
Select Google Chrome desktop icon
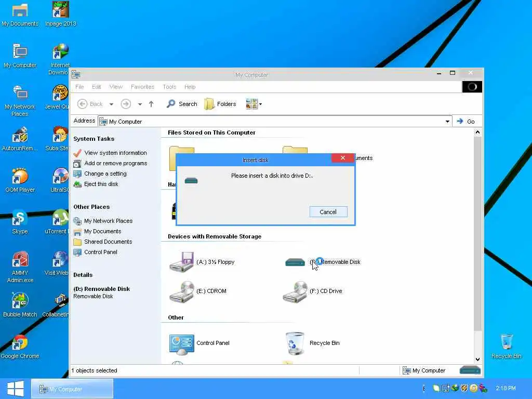[20, 347]
